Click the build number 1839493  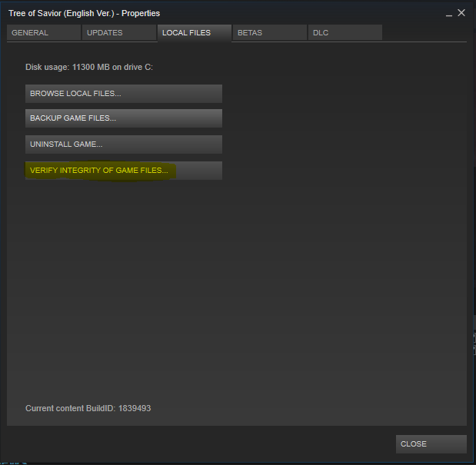[x=135, y=408]
